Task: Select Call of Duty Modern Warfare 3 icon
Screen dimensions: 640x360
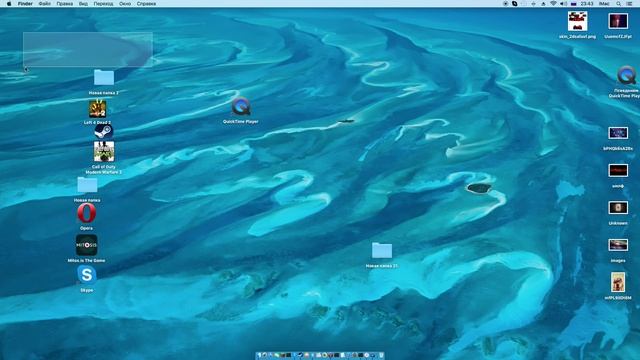Action: [104, 151]
